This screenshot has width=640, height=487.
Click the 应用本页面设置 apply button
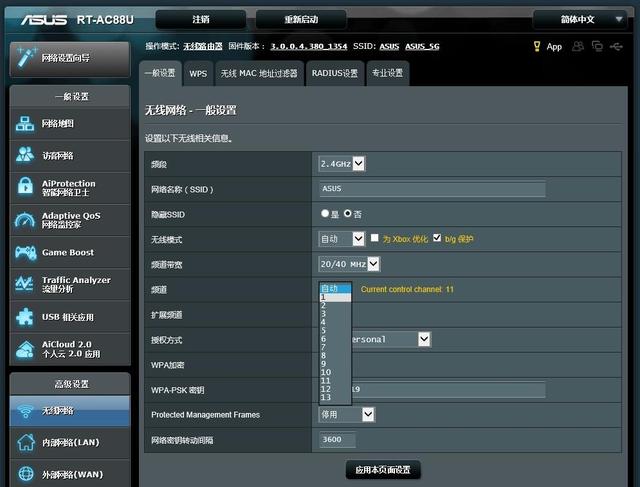(x=382, y=469)
